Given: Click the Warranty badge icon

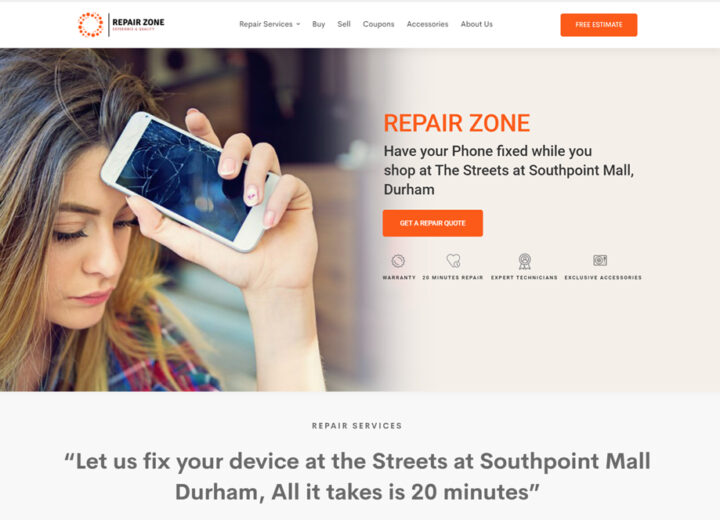Looking at the screenshot, I should 398,261.
